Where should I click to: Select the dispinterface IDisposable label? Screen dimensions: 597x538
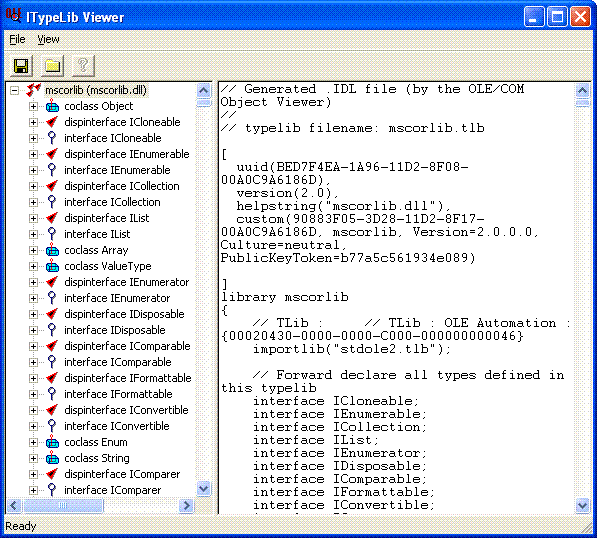(x=124, y=314)
